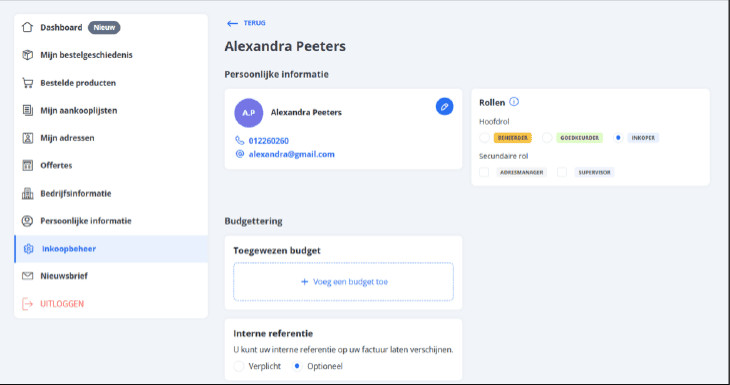Viewport: 730px width, 385px height.
Task: Click the back arrow next to TERUG
Action: (232, 23)
